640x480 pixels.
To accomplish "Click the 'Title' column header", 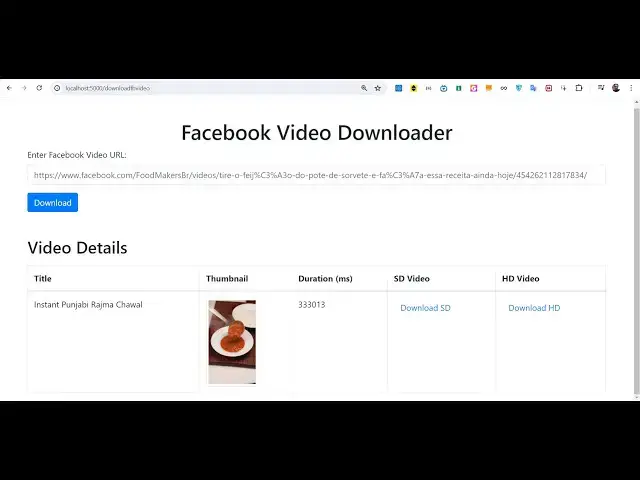I will pos(43,278).
